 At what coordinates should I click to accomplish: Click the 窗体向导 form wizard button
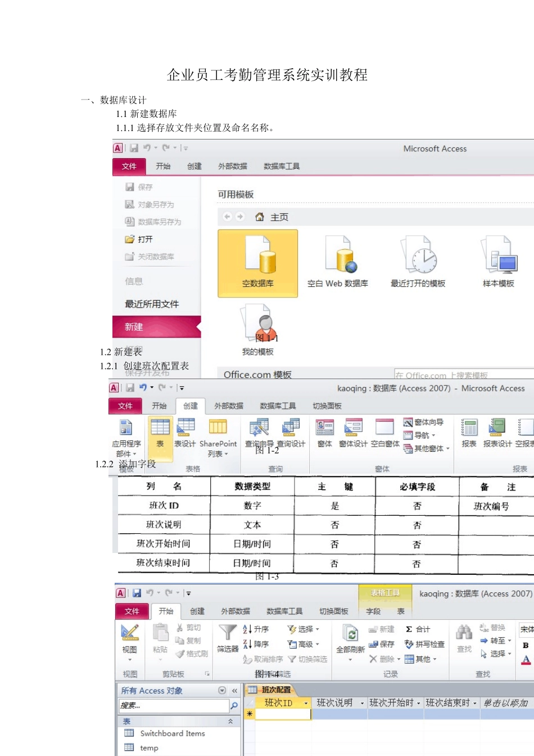click(424, 422)
